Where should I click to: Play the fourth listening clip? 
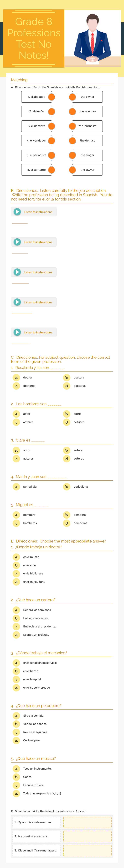(x=17, y=302)
